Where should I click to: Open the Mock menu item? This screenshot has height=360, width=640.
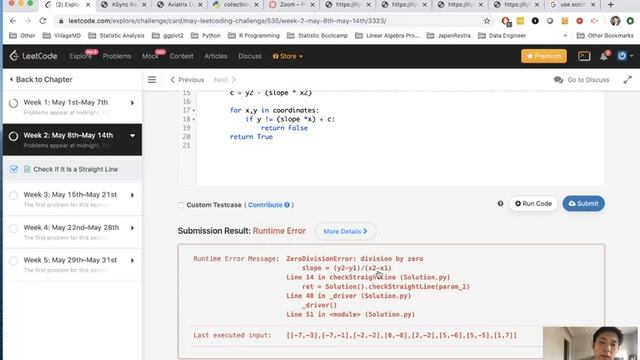pyautogui.click(x=150, y=56)
